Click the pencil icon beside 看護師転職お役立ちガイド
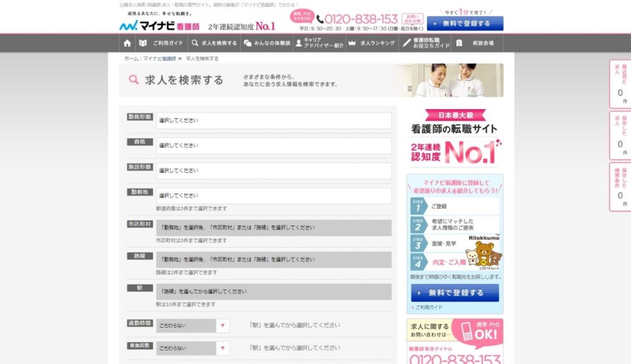The width and height of the screenshot is (631, 364). coord(406,43)
